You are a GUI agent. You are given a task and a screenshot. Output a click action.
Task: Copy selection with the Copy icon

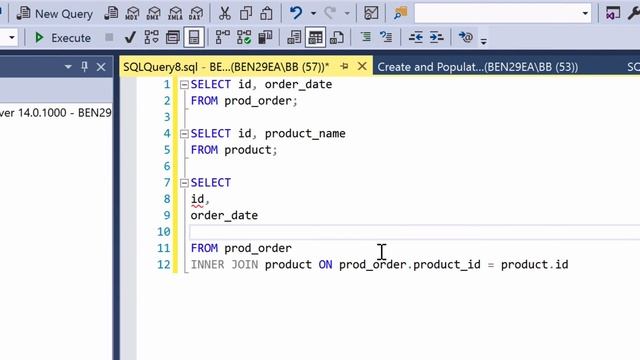pos(246,13)
